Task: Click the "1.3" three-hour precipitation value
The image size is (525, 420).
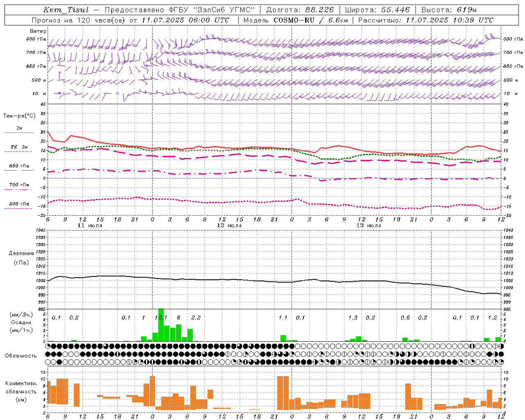Action: coord(353,317)
